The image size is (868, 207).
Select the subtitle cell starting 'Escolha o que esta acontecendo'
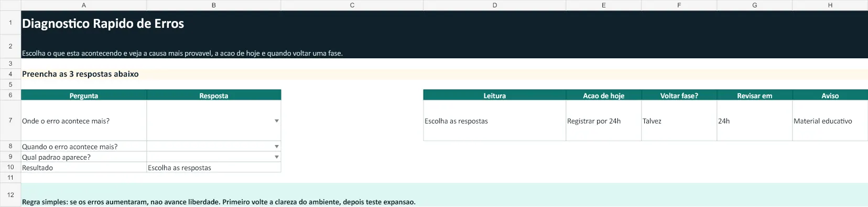(444, 46)
